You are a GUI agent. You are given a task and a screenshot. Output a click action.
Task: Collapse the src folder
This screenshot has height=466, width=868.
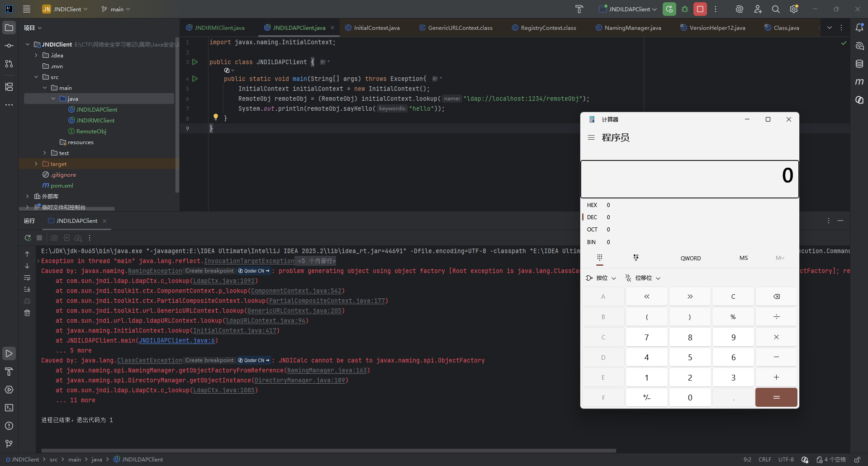pos(36,77)
